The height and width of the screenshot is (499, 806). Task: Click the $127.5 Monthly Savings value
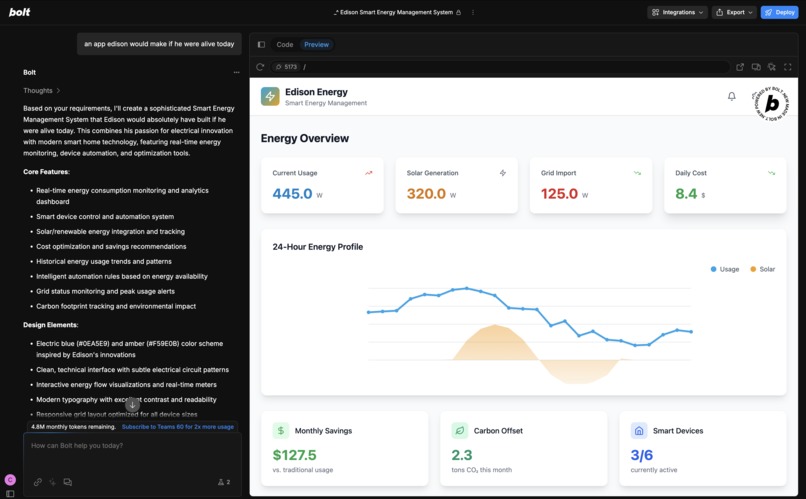click(x=295, y=455)
